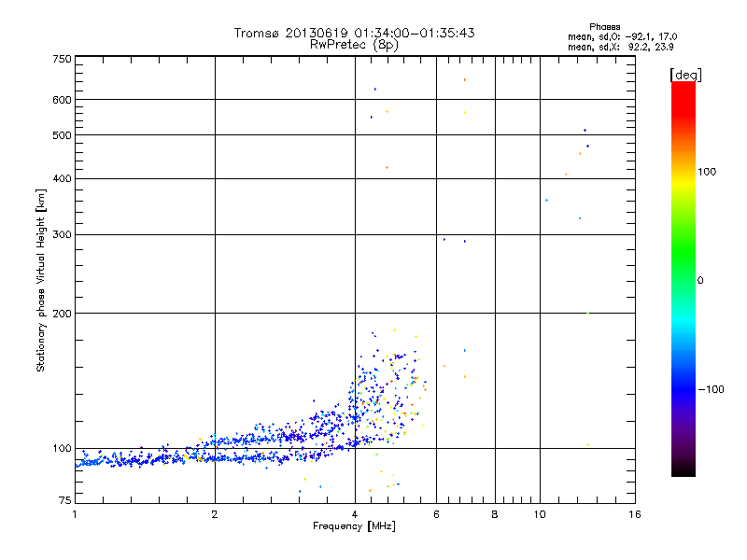The height and width of the screenshot is (560, 747).
Task: Click the x-axis "4" frequency tick label
Action: pyautogui.click(x=355, y=514)
